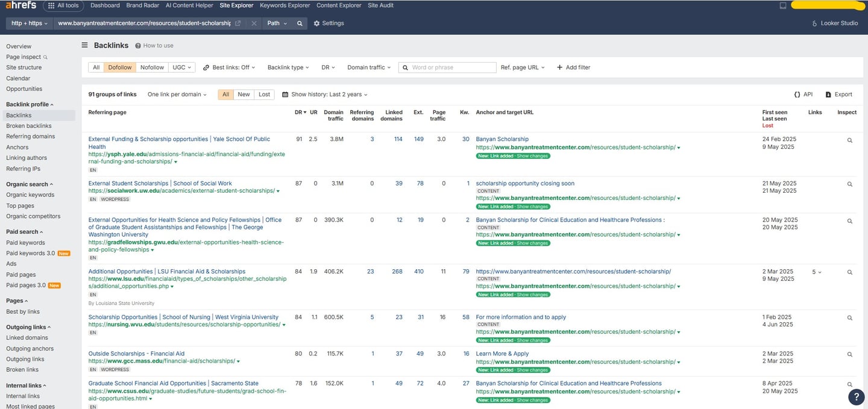Screen dimensions: 868x409
Task: Switch link filter to Nofollow
Action: point(152,67)
